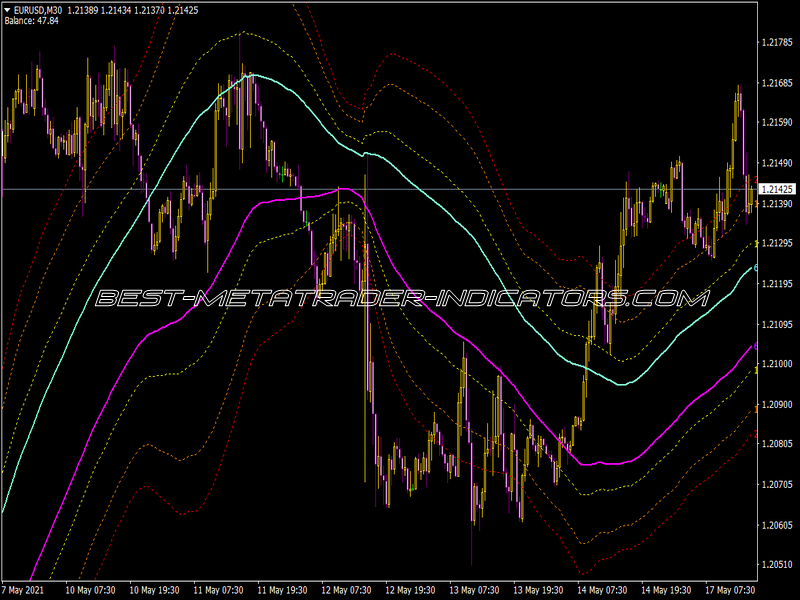Click the 1.21000 price axis label
800x600 pixels.
tap(777, 364)
